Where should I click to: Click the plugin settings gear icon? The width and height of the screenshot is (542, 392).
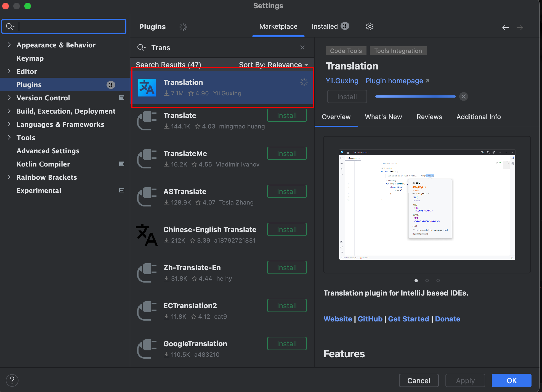[370, 26]
